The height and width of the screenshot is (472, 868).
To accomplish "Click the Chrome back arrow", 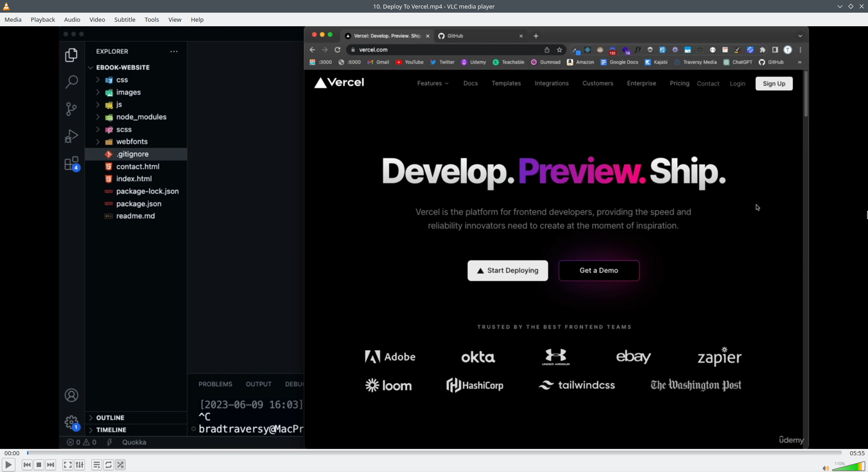I will pos(312,50).
